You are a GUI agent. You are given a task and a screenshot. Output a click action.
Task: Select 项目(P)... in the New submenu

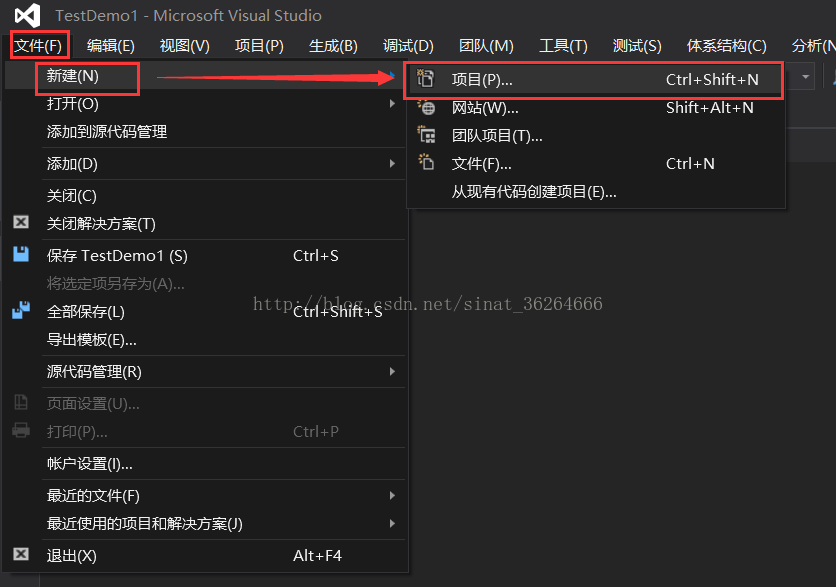tap(596, 79)
